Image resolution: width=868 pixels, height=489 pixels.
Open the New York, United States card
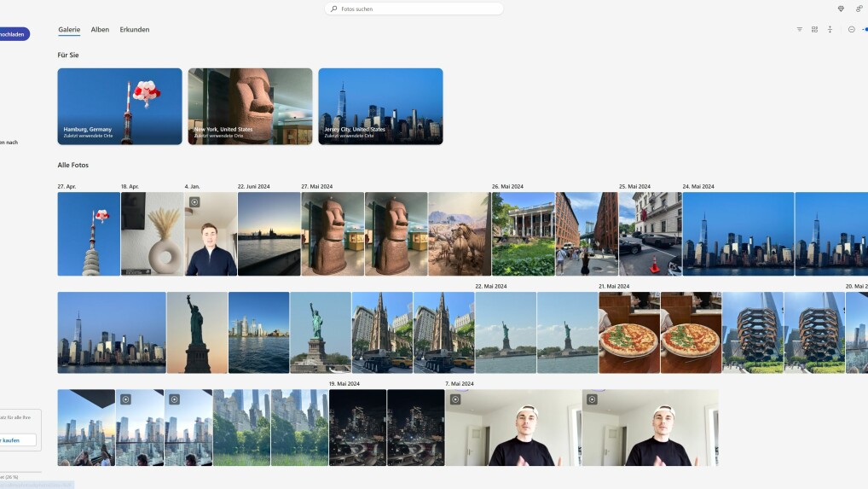(250, 107)
